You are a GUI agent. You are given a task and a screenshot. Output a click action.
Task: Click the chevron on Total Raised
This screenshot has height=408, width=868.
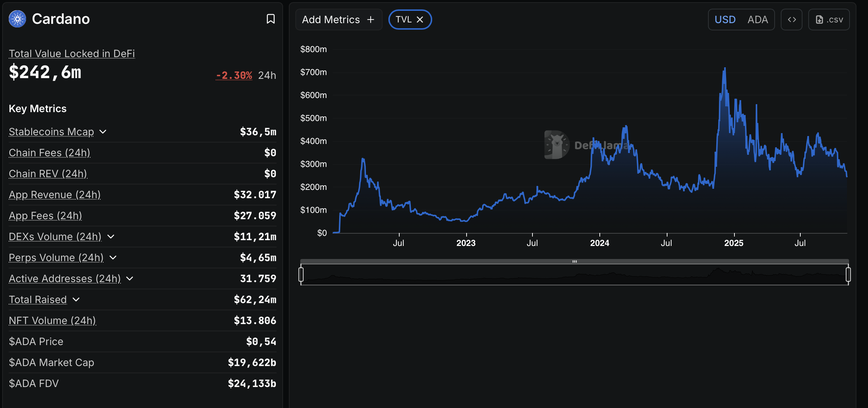76,300
